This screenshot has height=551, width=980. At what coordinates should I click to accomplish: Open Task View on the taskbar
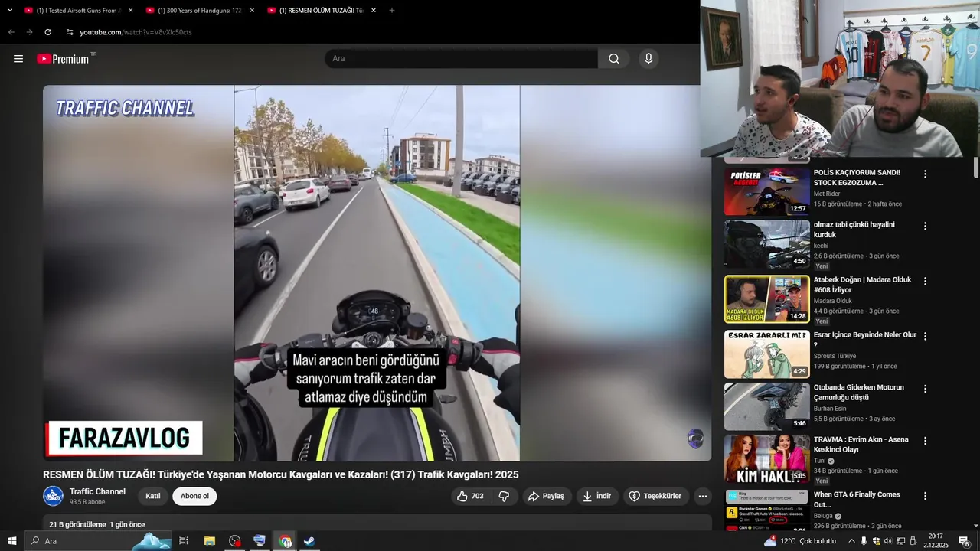184,541
